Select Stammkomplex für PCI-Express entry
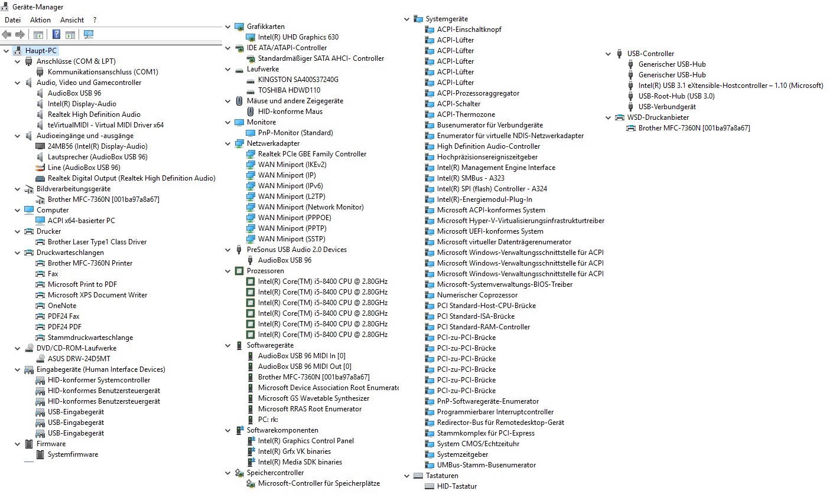 (486, 433)
